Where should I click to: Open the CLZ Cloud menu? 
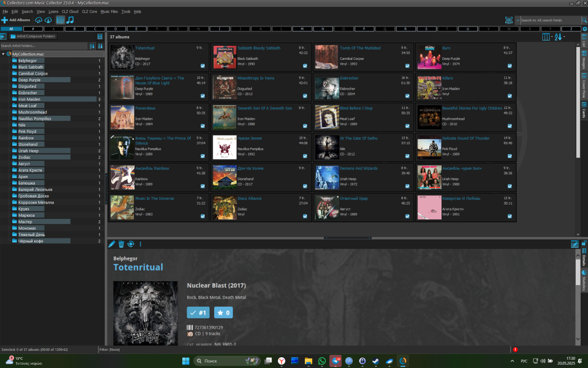[x=70, y=11]
